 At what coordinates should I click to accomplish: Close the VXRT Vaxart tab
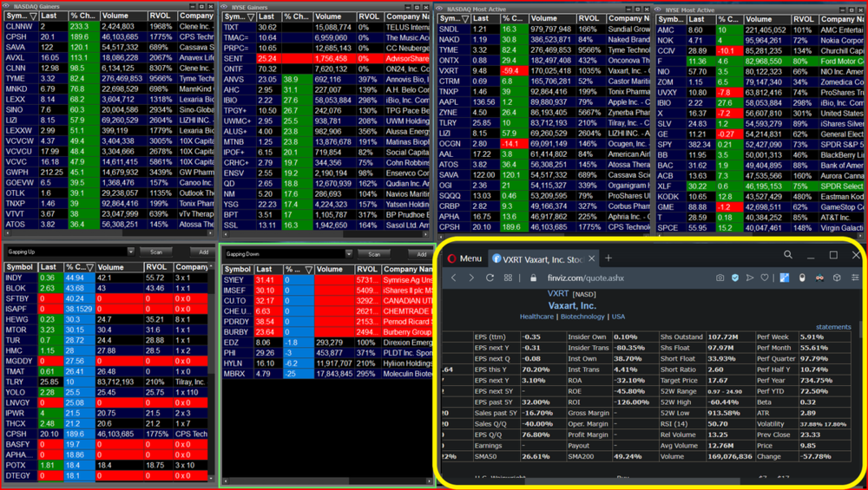click(x=592, y=258)
